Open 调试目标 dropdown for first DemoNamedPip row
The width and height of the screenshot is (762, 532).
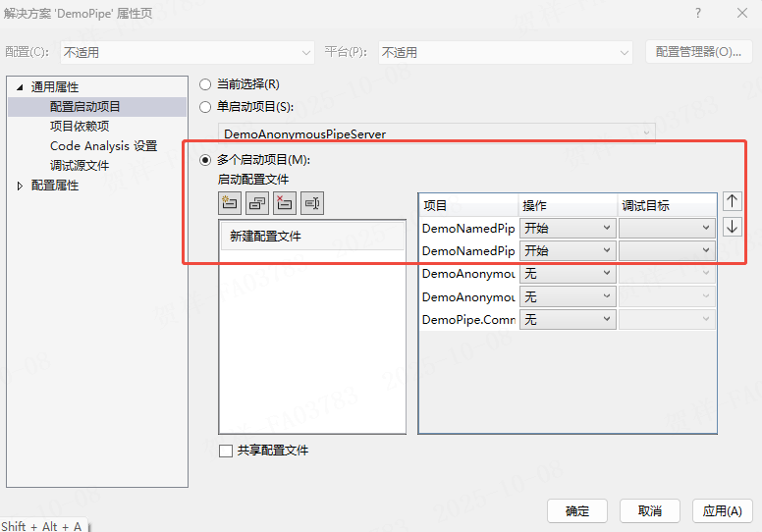[667, 228]
